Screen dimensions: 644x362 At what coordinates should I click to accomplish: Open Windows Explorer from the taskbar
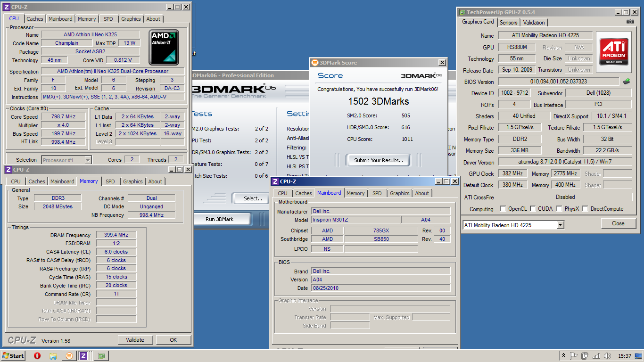point(53,356)
